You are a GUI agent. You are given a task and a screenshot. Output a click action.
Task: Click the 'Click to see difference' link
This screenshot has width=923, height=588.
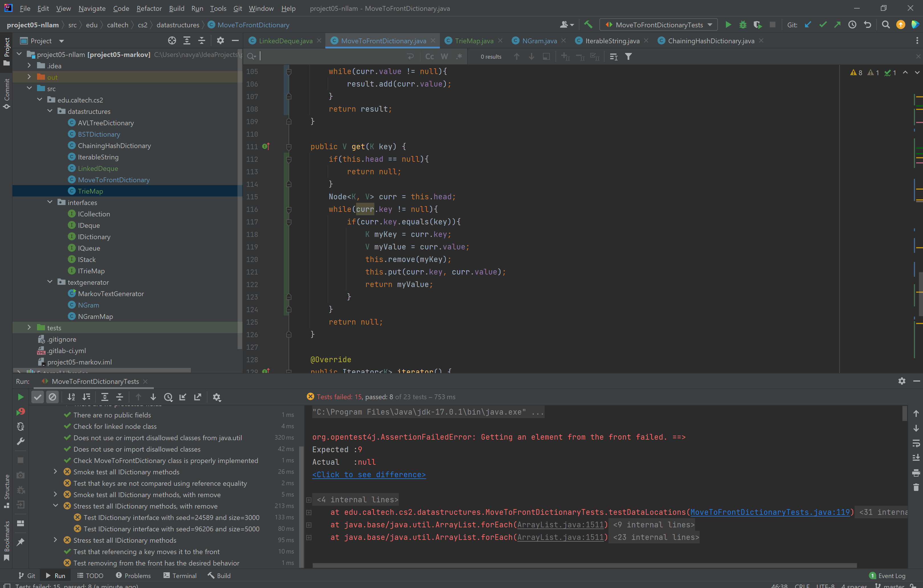click(369, 475)
